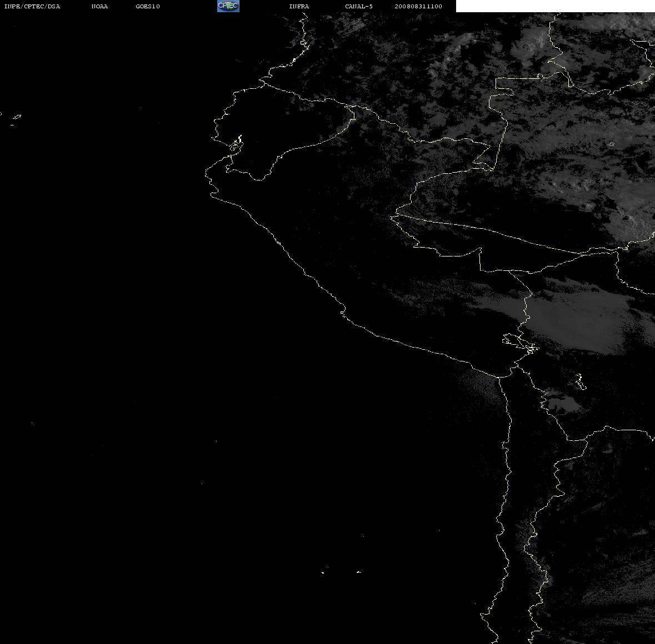The width and height of the screenshot is (655, 644).
Task: Click the CANAL-5 channel label
Action: 359,6
